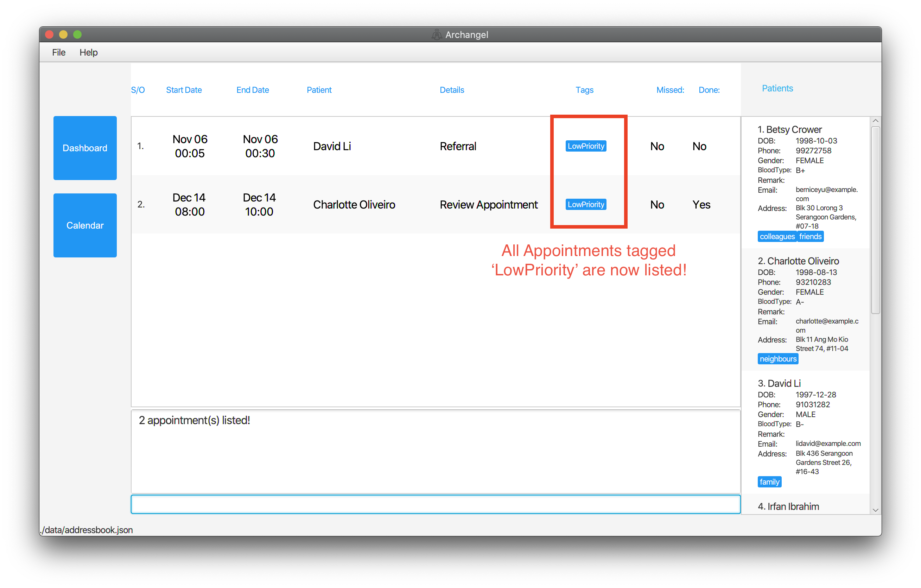This screenshot has width=921, height=588.
Task: Click the ./data/addressbook.json status bar path
Action: (x=87, y=530)
